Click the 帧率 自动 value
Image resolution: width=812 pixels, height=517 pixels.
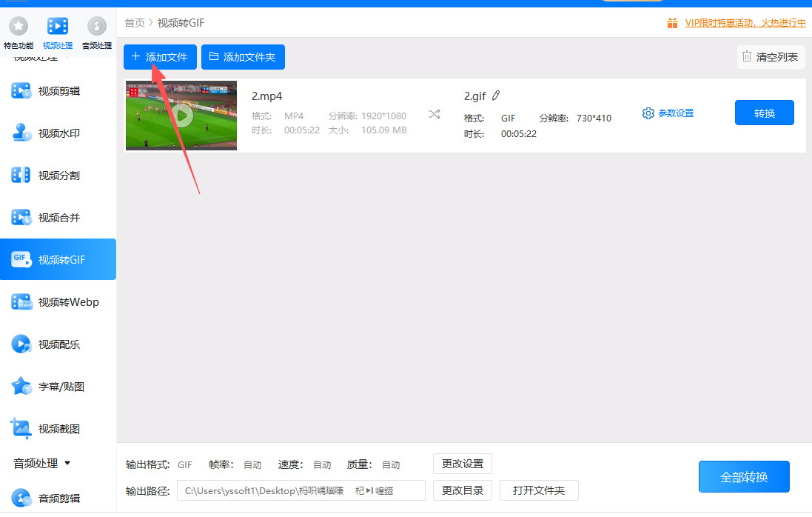click(x=252, y=465)
